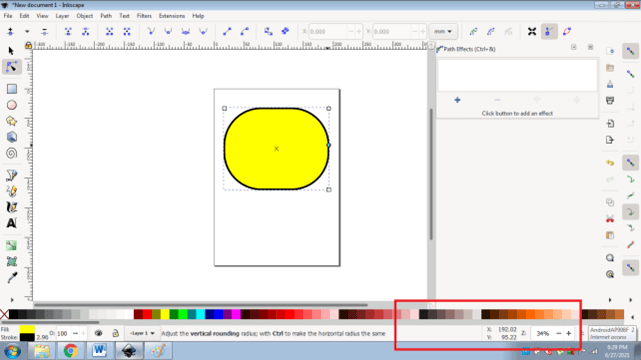Expand more tools arrow at toolbox bottom

click(x=11, y=300)
